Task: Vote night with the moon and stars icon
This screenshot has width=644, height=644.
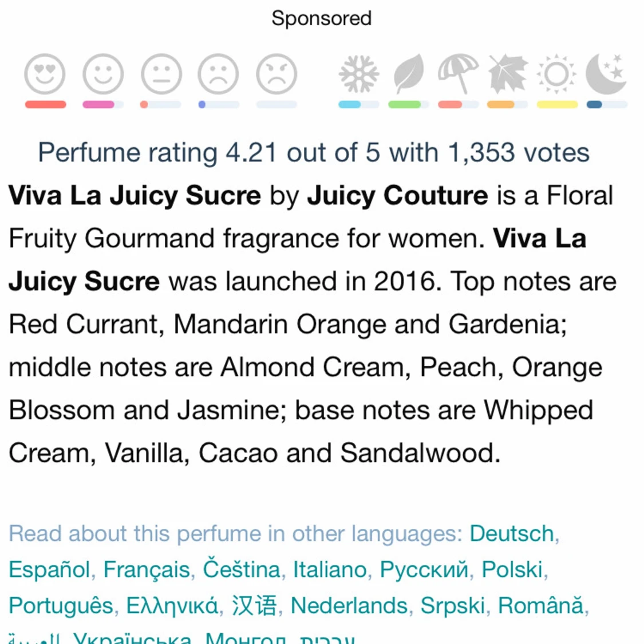Action: coord(606,74)
